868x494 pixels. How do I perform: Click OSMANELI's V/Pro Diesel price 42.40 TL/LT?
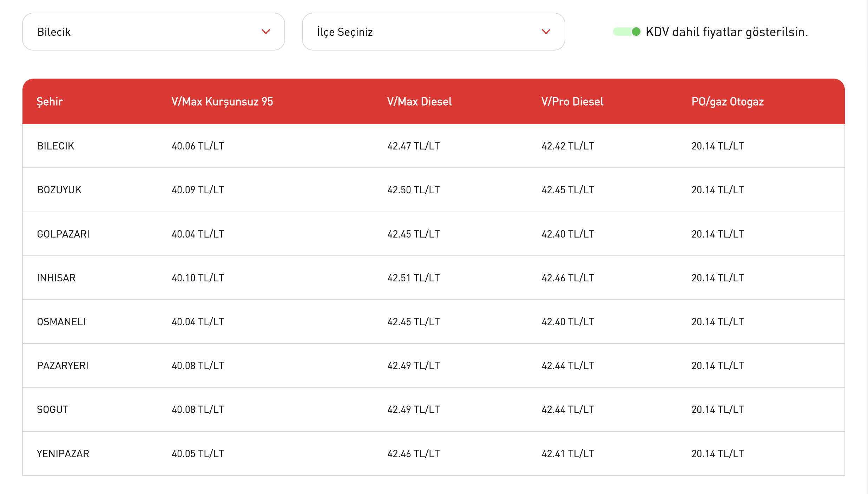pos(568,322)
